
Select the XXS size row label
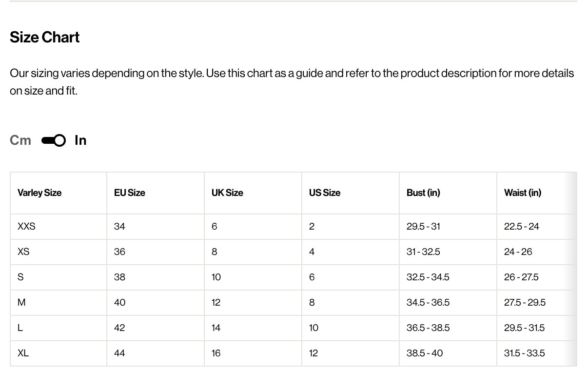26,226
